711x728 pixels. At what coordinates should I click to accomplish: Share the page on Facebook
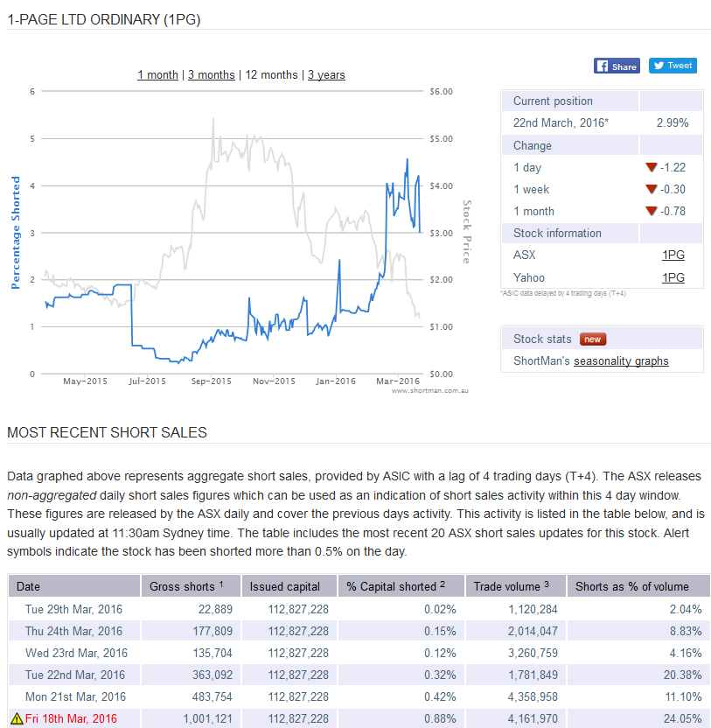point(617,66)
